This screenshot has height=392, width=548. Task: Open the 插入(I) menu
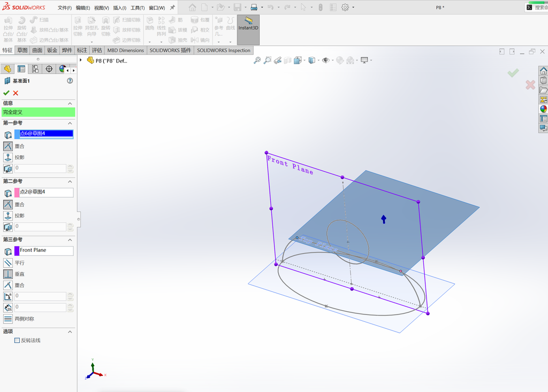coord(119,7)
